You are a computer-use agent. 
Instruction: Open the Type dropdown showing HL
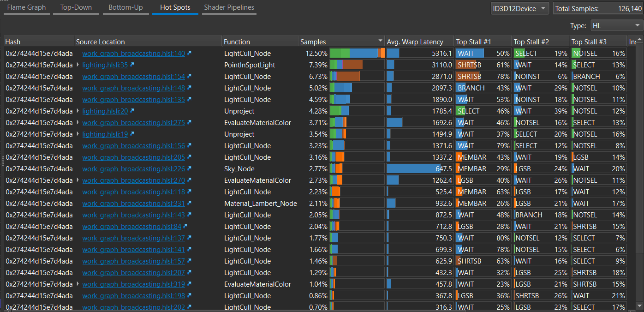tap(615, 26)
